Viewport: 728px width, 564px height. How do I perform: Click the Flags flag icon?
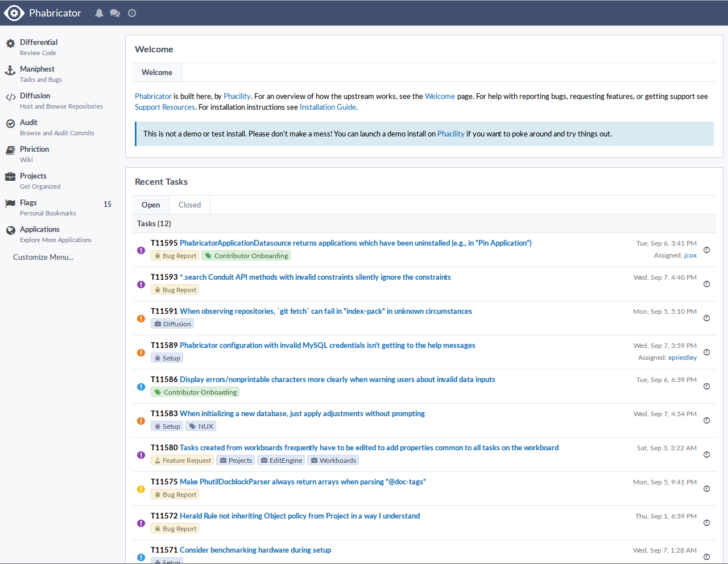pyautogui.click(x=10, y=204)
